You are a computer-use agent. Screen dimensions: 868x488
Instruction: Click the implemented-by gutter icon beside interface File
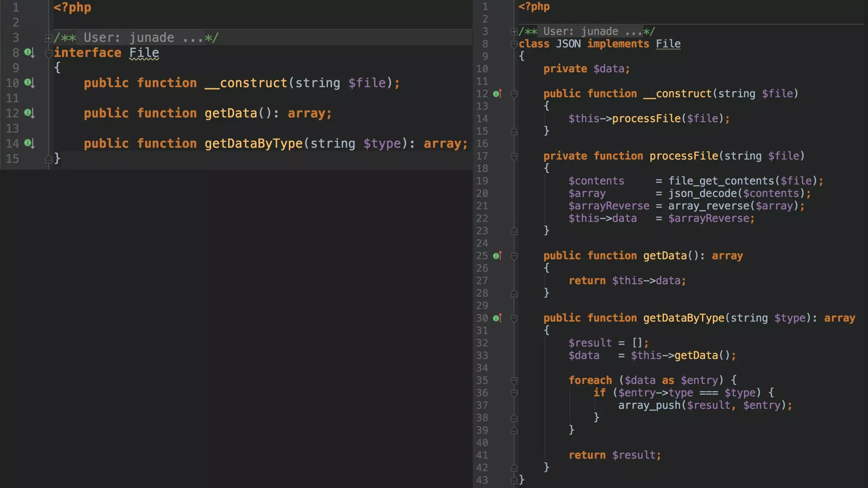[29, 53]
